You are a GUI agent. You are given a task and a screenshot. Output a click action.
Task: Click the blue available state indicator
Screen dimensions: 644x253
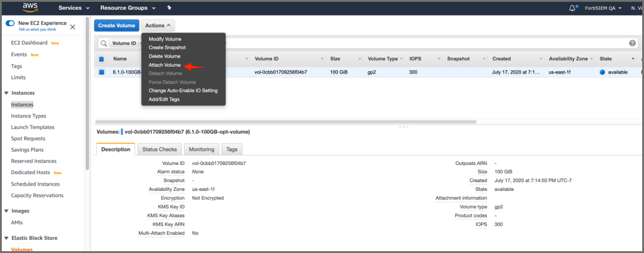coord(602,72)
